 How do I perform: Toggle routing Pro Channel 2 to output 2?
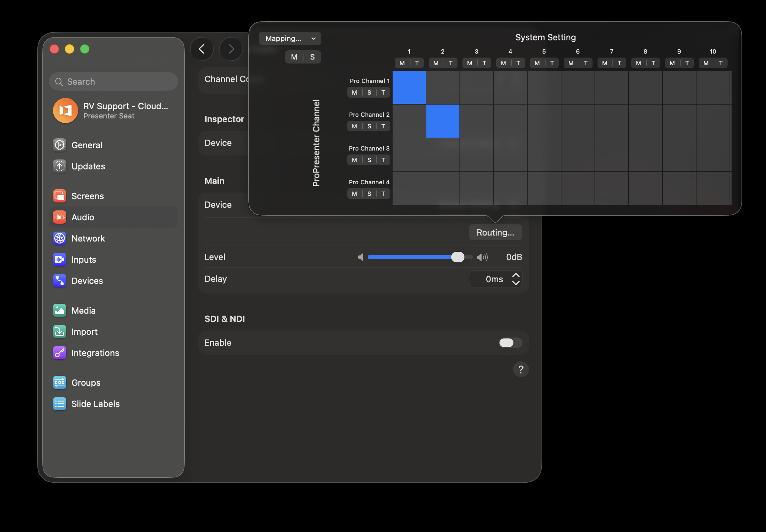coord(443,121)
